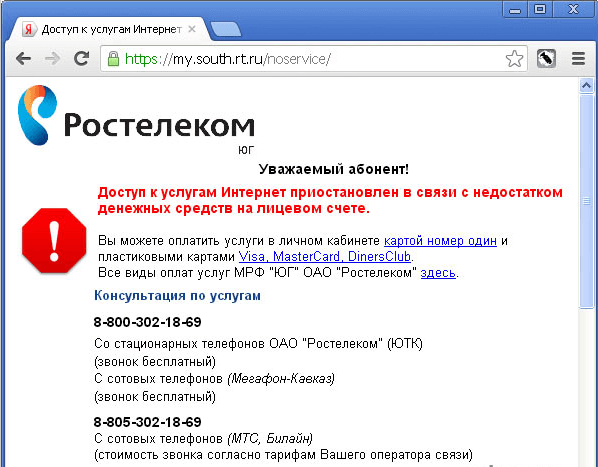The image size is (598, 467).
Task: Click the browser Back arrow
Action: (24, 59)
